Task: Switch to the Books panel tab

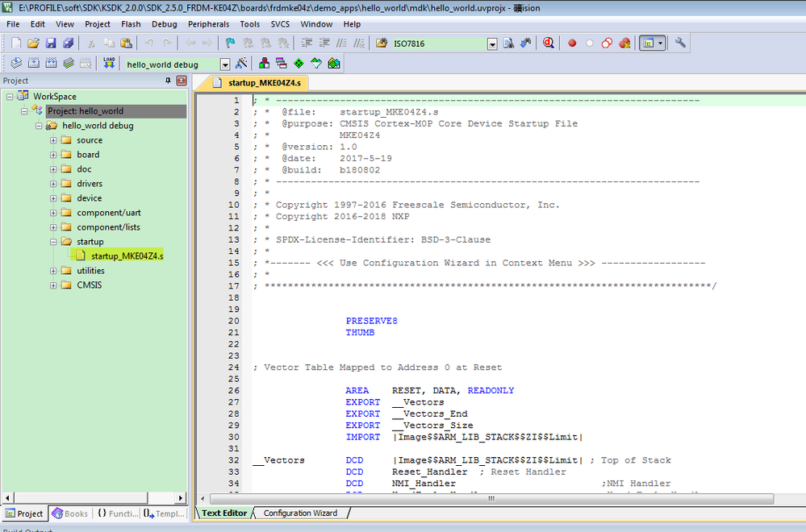Action: point(70,513)
